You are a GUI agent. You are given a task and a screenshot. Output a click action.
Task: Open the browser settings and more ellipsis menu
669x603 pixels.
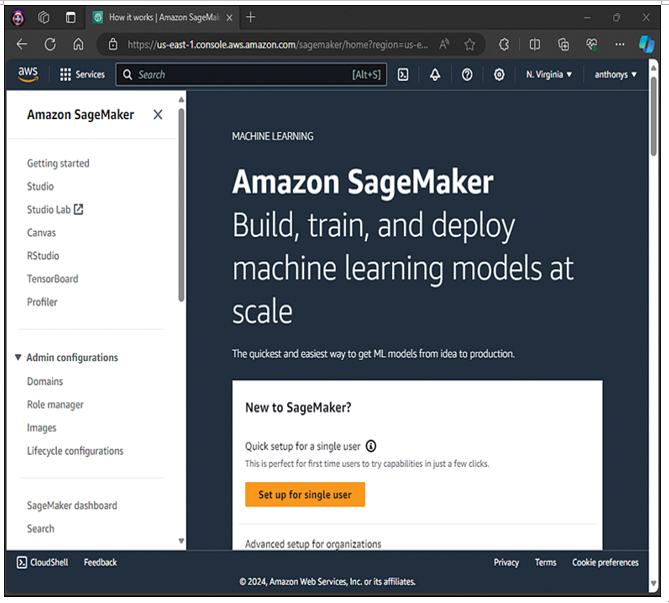620,44
